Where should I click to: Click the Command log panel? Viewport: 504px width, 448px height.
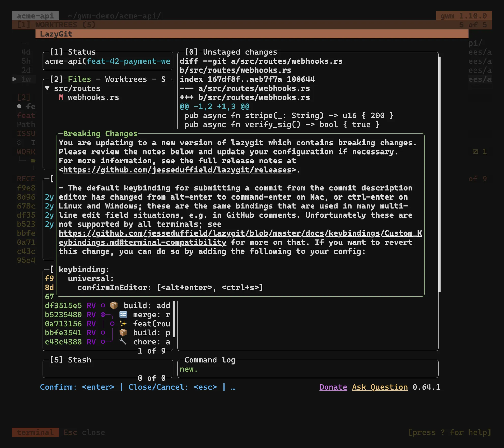(x=308, y=369)
